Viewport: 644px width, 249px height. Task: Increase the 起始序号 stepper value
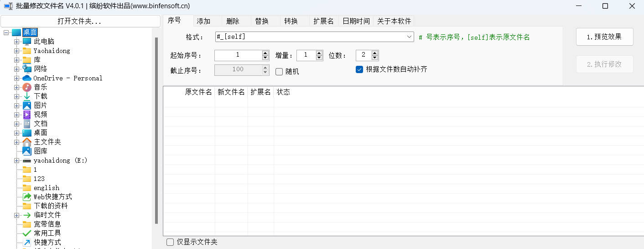point(265,53)
